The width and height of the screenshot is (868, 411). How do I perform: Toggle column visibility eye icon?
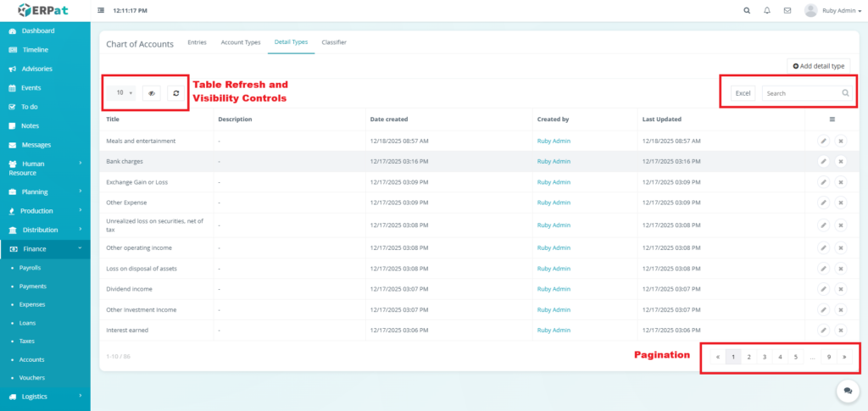(152, 93)
